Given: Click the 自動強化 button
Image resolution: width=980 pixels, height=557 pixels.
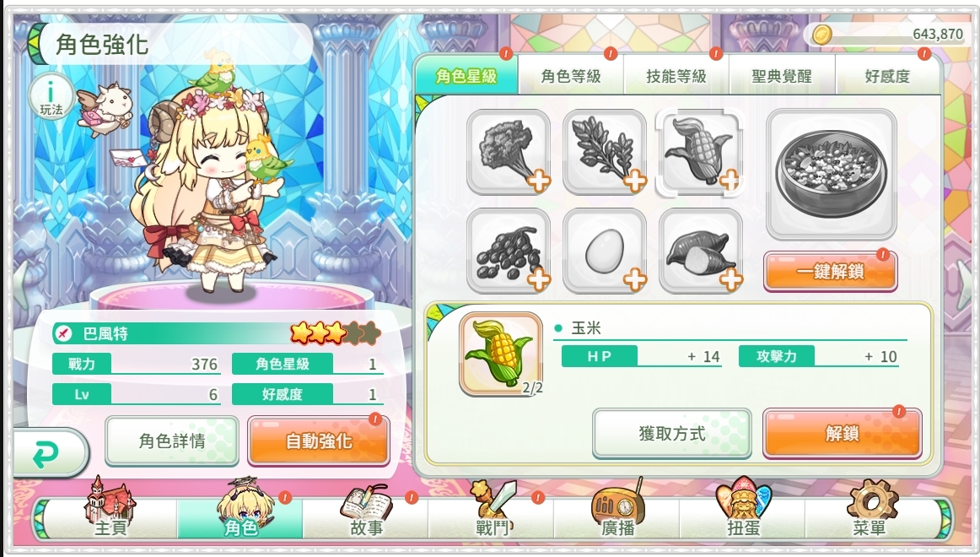Looking at the screenshot, I should tap(319, 441).
